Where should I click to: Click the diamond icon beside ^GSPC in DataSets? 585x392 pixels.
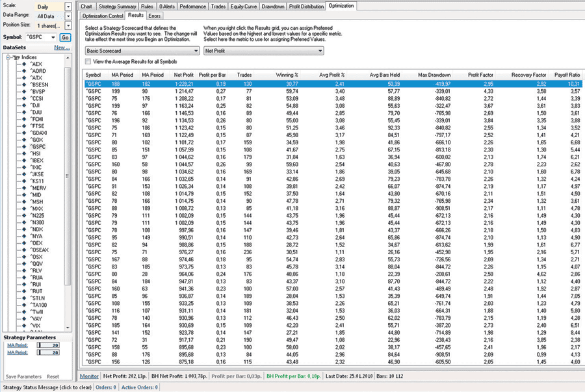click(24, 146)
